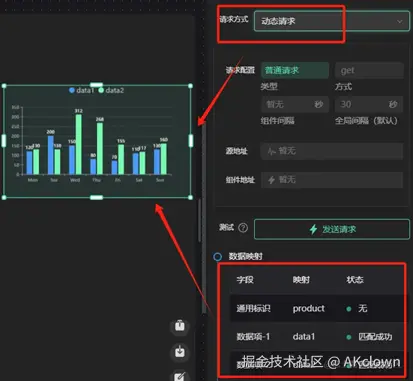This screenshot has width=413, height=381.
Task: Click the circle marker next to 数据映射
Action: (218, 256)
